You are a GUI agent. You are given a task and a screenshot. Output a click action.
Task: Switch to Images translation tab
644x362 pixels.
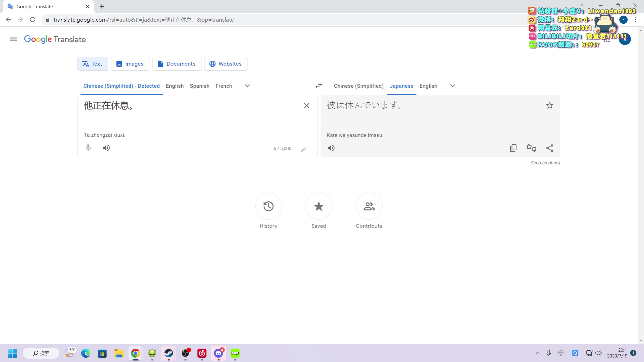(130, 64)
